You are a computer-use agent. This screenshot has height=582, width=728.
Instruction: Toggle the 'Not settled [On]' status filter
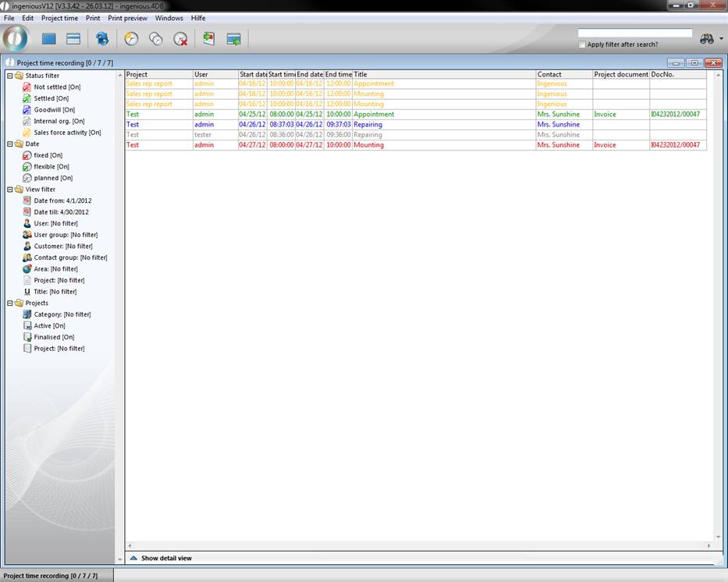(56, 87)
